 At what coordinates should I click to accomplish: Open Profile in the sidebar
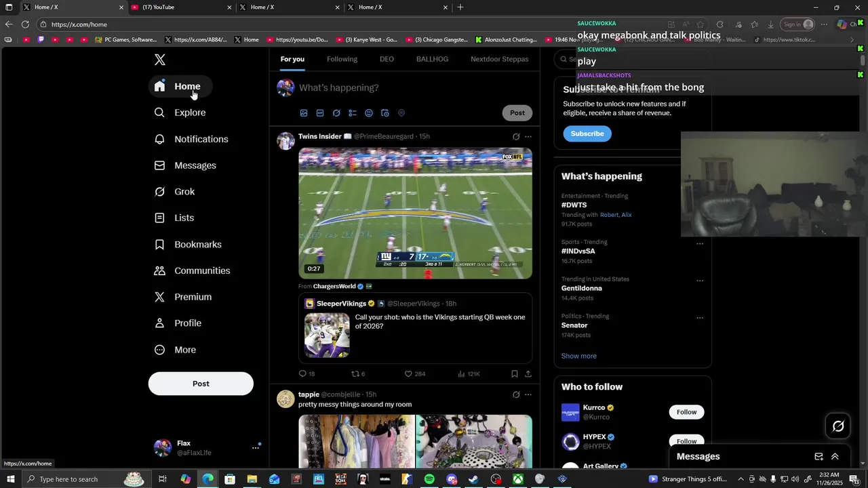(x=178, y=323)
